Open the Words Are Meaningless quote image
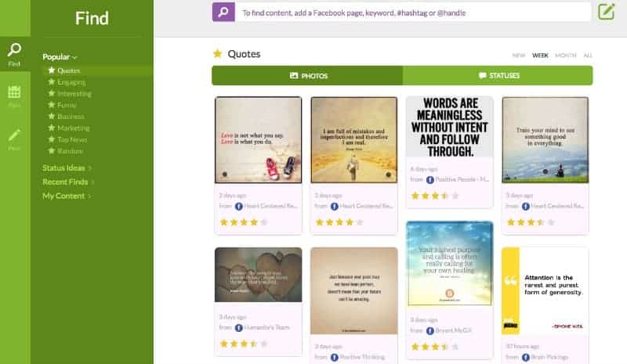The image size is (627, 364). 449,127
